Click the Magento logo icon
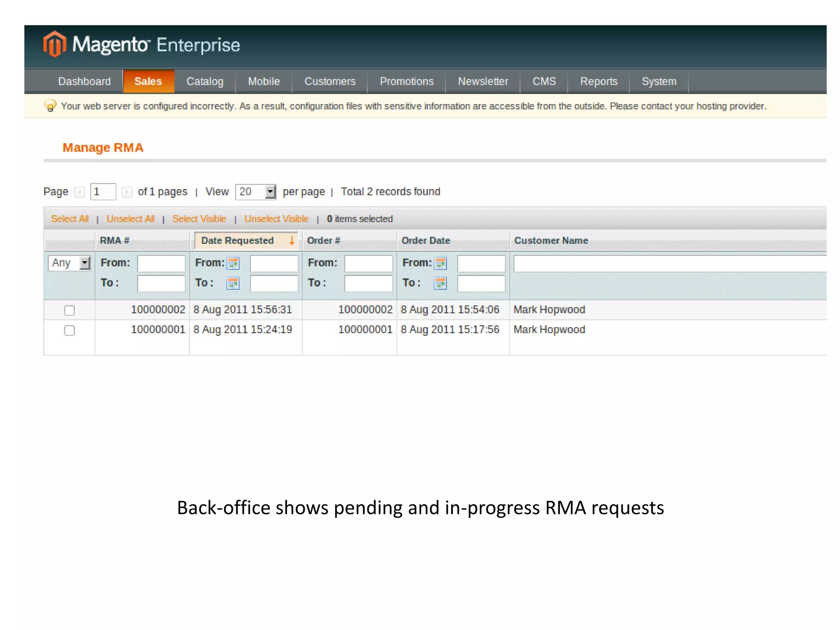This screenshot has height=630, width=840. click(55, 44)
